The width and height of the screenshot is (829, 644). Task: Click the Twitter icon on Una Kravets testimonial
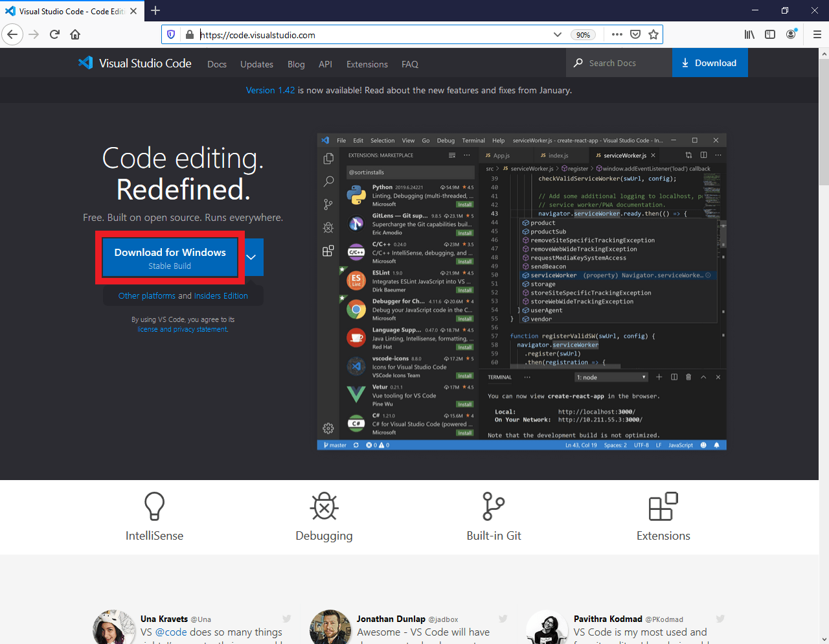286,619
